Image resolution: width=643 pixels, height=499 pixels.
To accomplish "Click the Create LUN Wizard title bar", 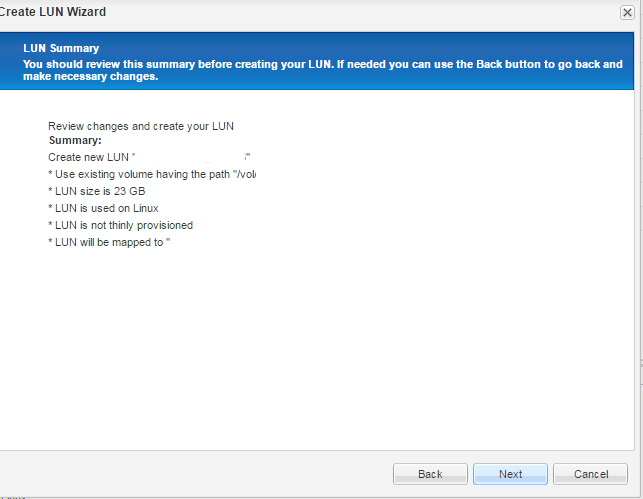I will [300, 12].
